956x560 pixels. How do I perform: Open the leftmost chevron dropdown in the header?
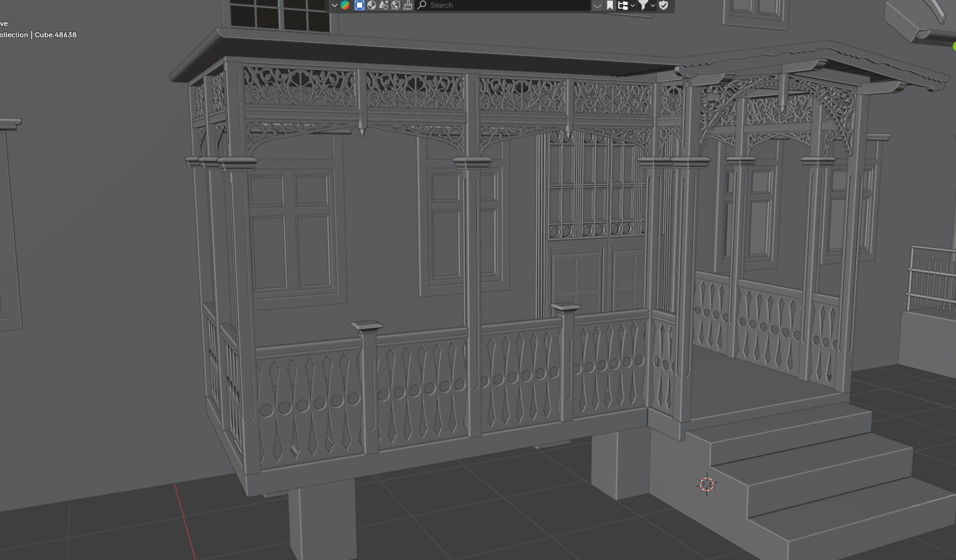334,5
